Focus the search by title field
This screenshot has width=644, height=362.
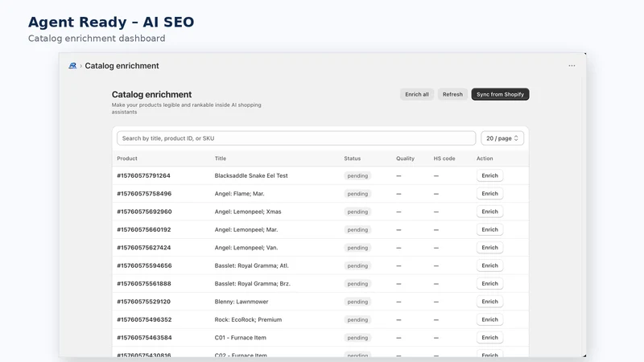[x=296, y=138]
